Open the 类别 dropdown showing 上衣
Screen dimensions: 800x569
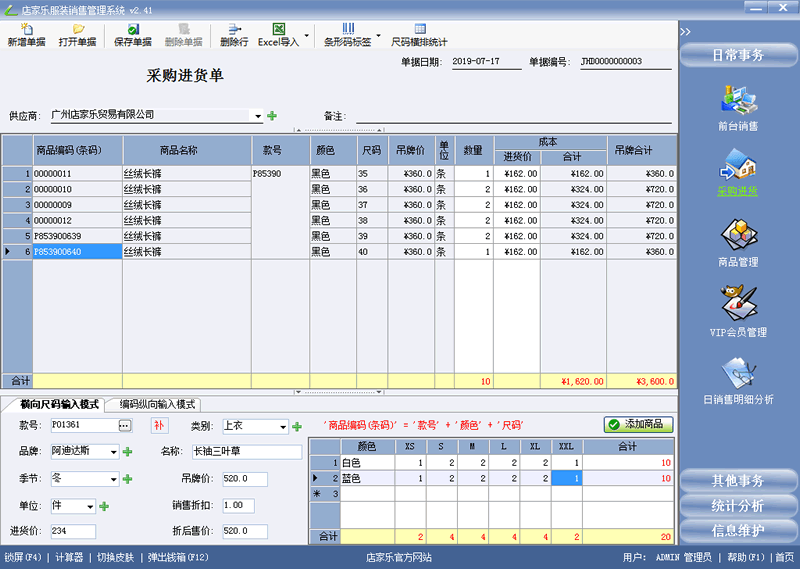tap(283, 427)
